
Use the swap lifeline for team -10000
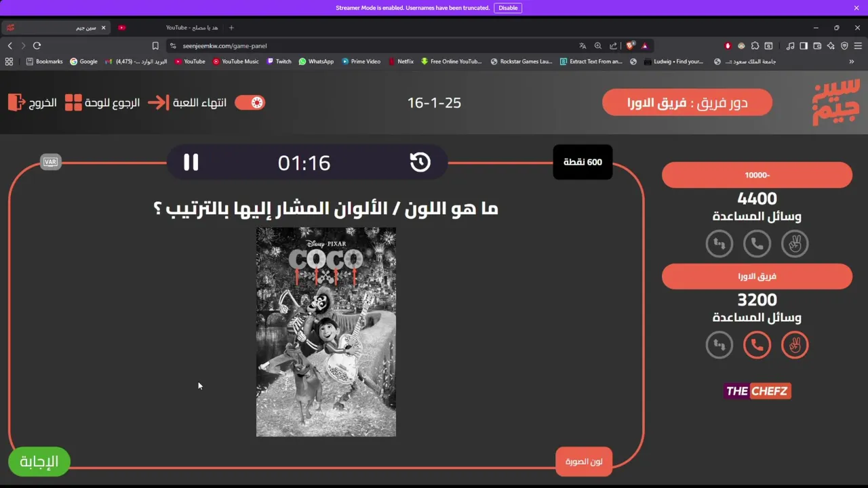719,243
